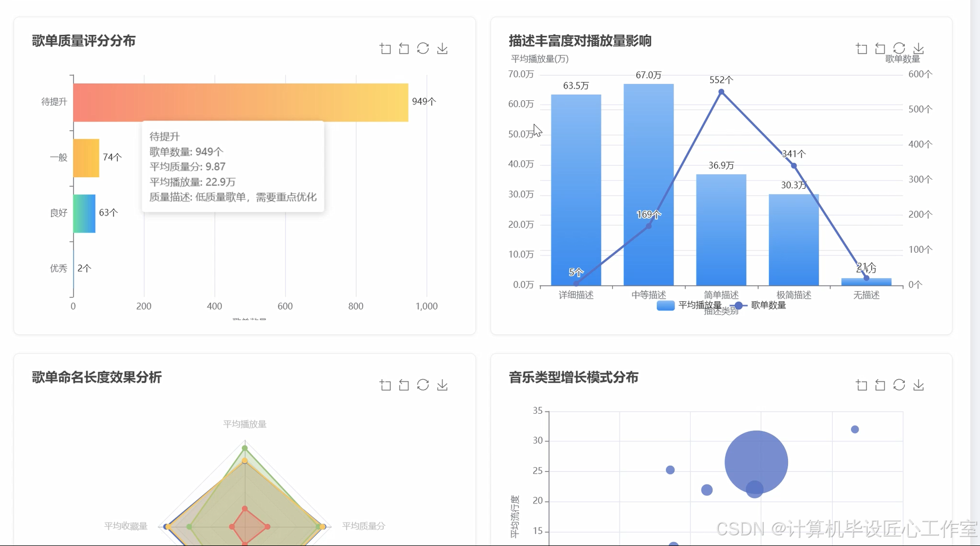Save 音乐类型增长模式分布 chart as image
The width and height of the screenshot is (980, 546).
coord(918,384)
